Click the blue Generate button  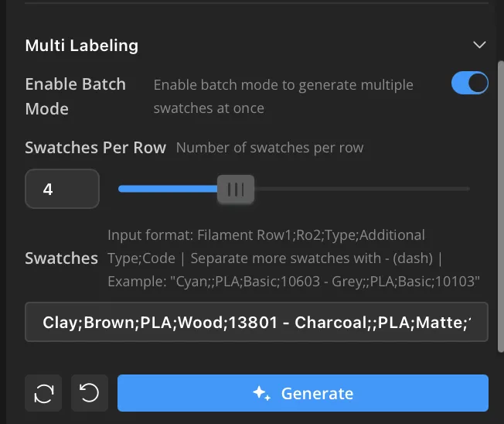(x=303, y=393)
